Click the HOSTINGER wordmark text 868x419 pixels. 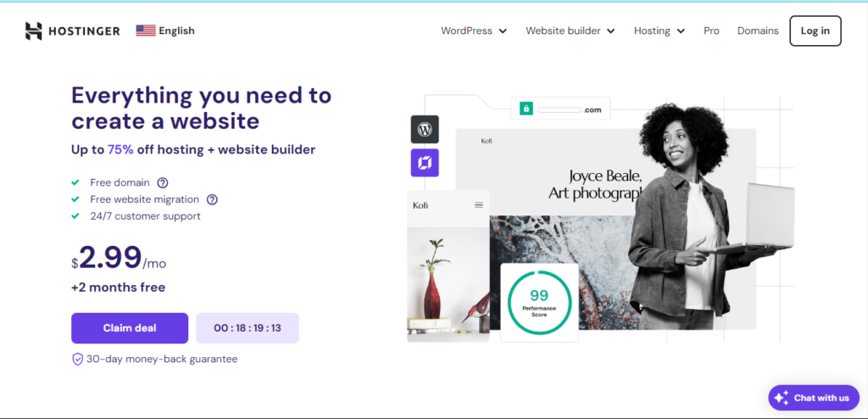(84, 31)
